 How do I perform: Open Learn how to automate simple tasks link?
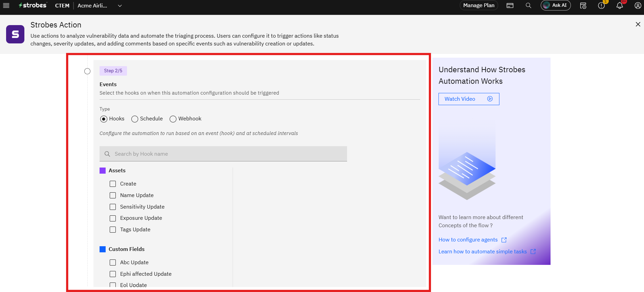(x=482, y=252)
